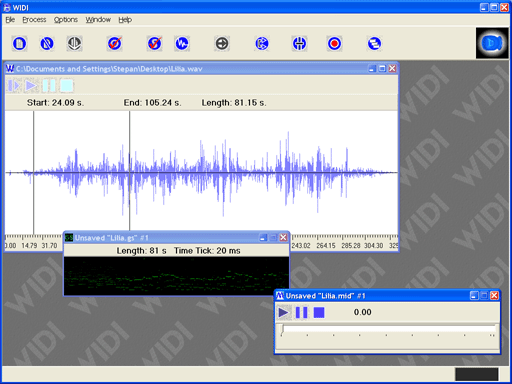Click play button in Lilia.wav window
The width and height of the screenshot is (512, 384).
pyautogui.click(x=31, y=86)
